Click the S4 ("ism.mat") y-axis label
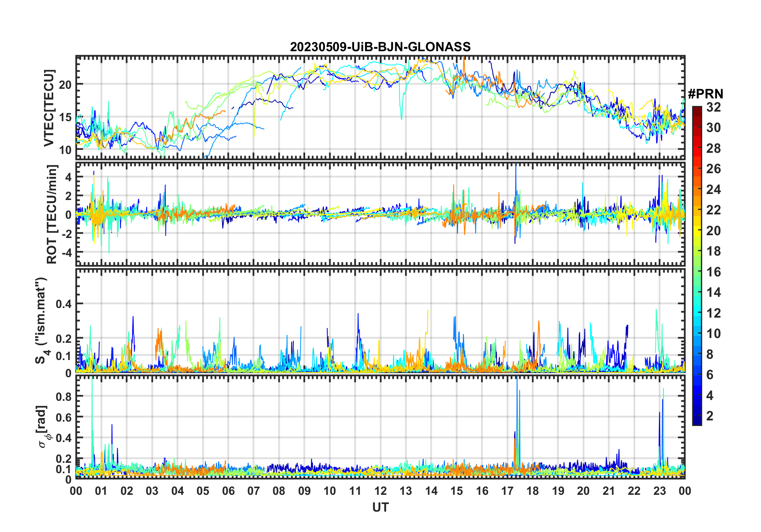This screenshot has height=532, width=761. click(42, 321)
